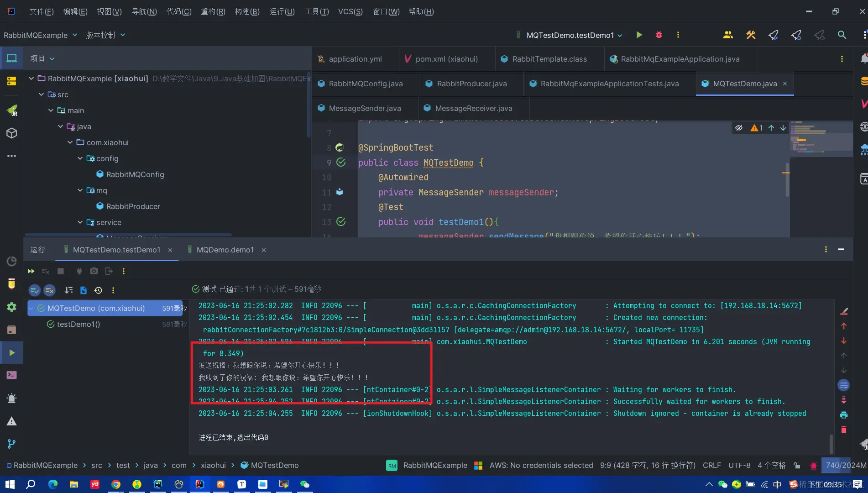Image resolution: width=868 pixels, height=493 pixels.
Task: Open the Git branch tool window icon
Action: coord(11,444)
